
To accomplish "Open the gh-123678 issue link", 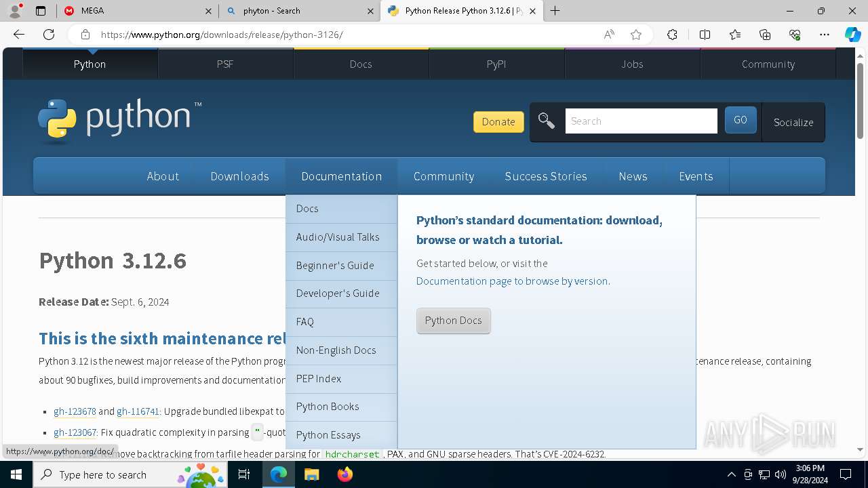I will click(75, 411).
